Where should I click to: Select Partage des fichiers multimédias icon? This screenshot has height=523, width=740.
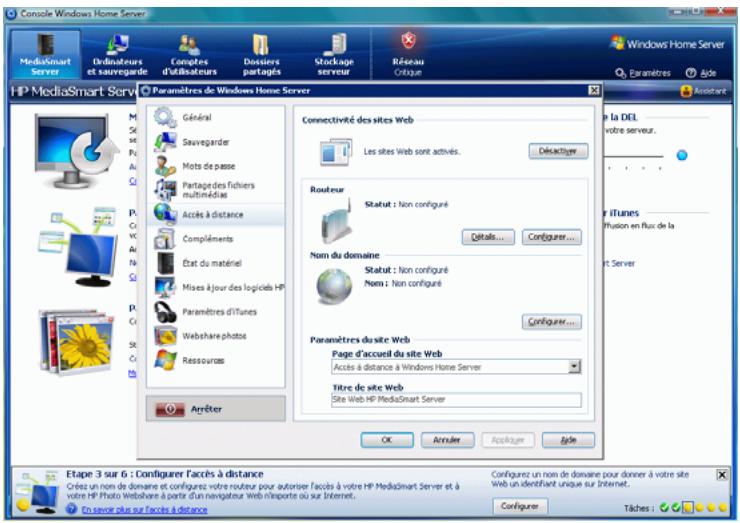point(165,190)
